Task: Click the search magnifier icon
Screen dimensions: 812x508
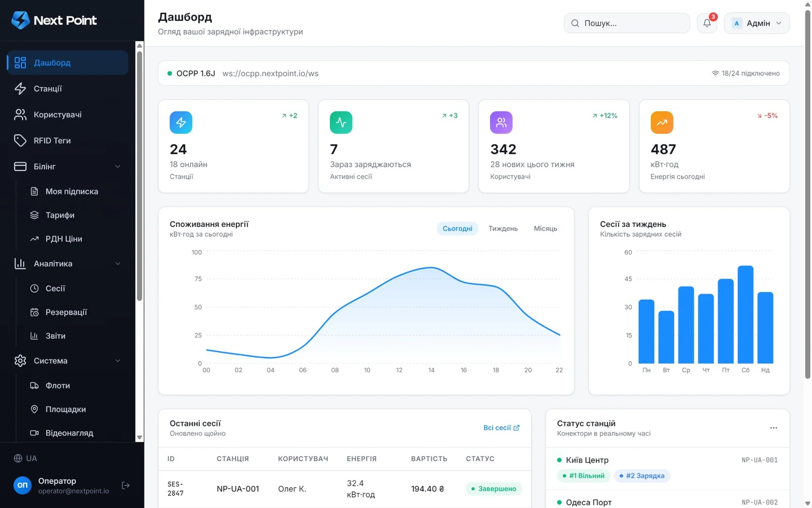Action: [x=575, y=23]
